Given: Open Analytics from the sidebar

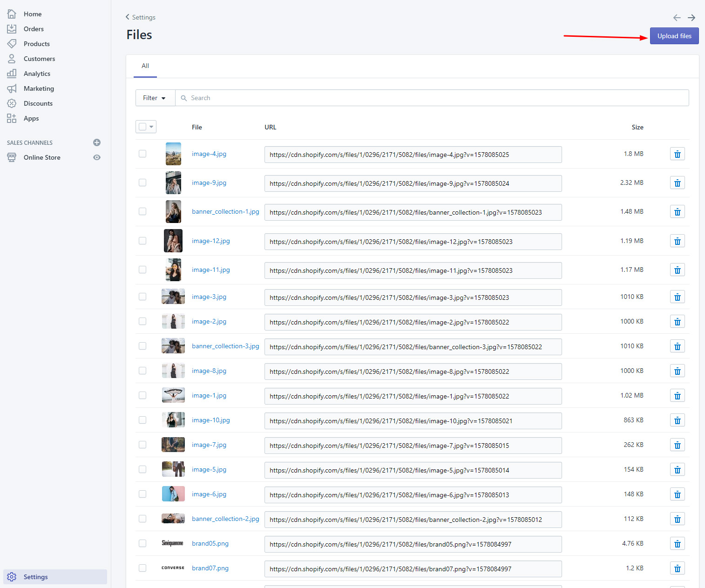Looking at the screenshot, I should coord(37,74).
